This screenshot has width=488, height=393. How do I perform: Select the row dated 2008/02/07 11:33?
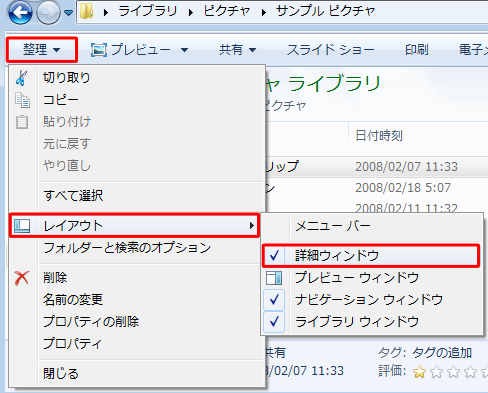[377, 166]
